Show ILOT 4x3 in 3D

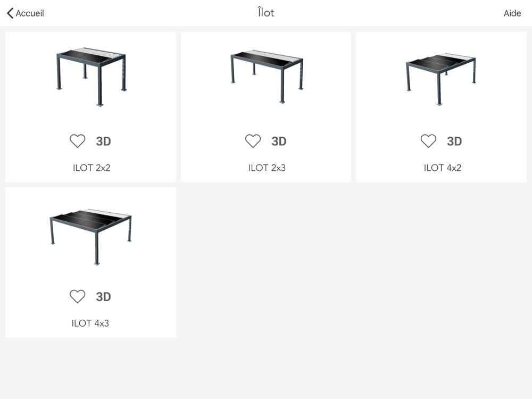pyautogui.click(x=103, y=296)
